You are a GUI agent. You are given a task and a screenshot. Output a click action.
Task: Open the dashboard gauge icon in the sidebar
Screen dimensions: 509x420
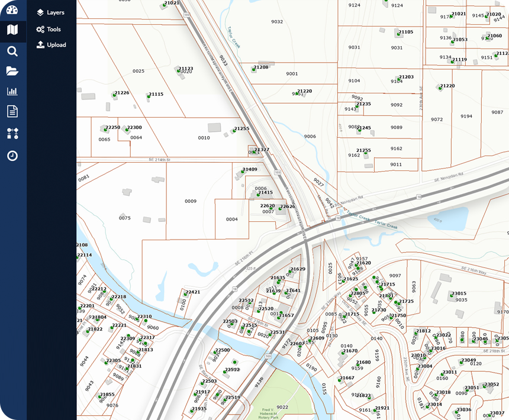click(12, 10)
